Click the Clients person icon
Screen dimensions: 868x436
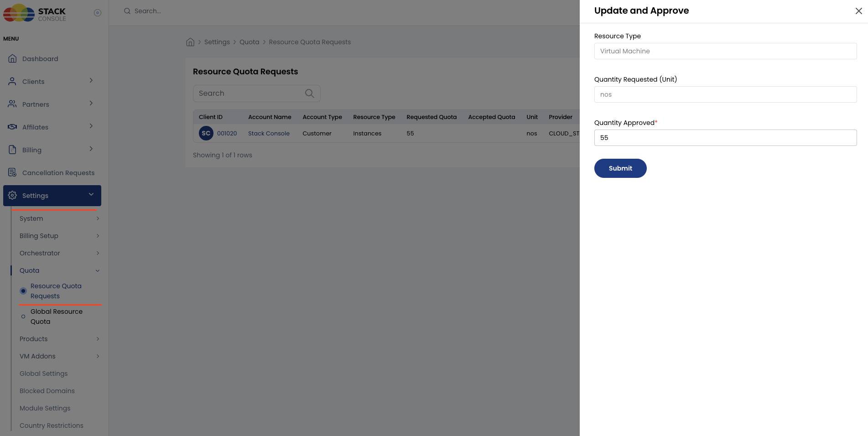point(12,82)
